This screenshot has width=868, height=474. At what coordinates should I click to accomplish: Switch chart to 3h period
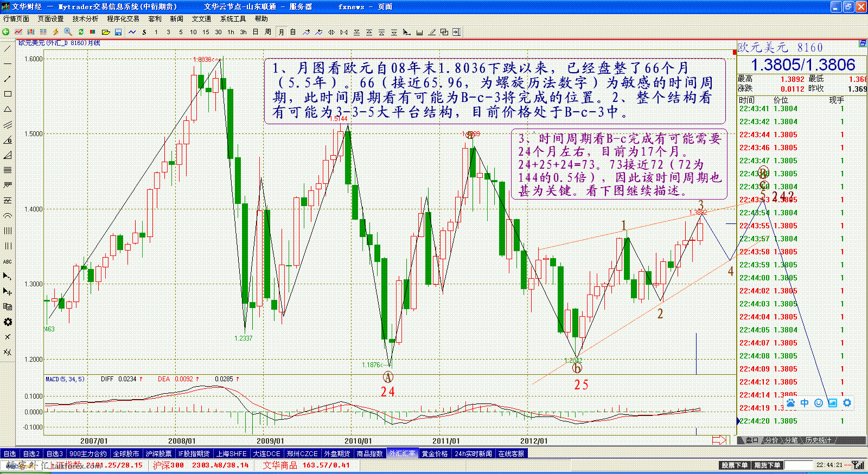(x=243, y=32)
